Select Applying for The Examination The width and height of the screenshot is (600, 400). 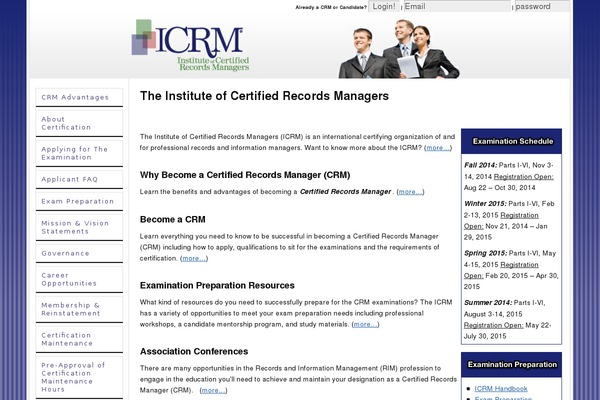click(79, 153)
